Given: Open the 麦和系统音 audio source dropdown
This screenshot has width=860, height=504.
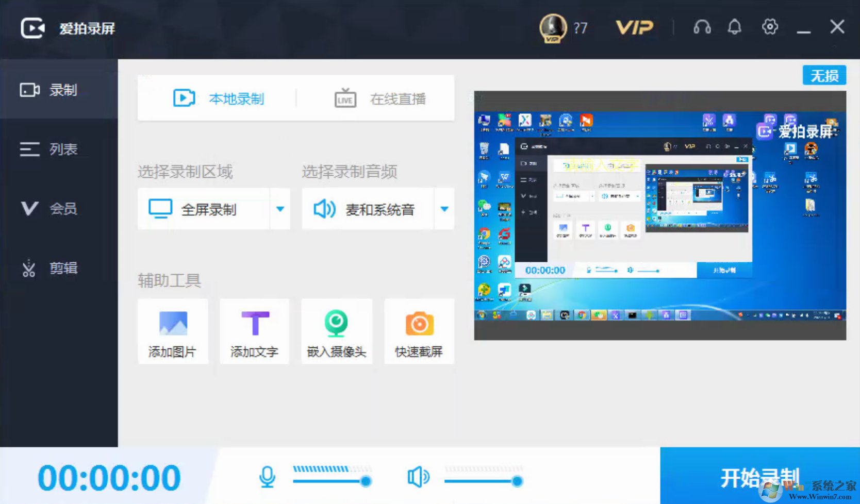Looking at the screenshot, I should click(444, 209).
